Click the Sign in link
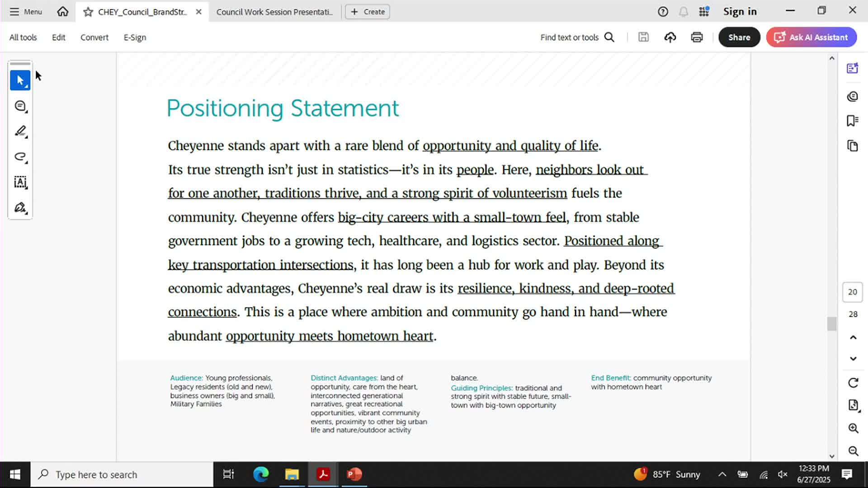The height and width of the screenshot is (488, 868). [740, 11]
